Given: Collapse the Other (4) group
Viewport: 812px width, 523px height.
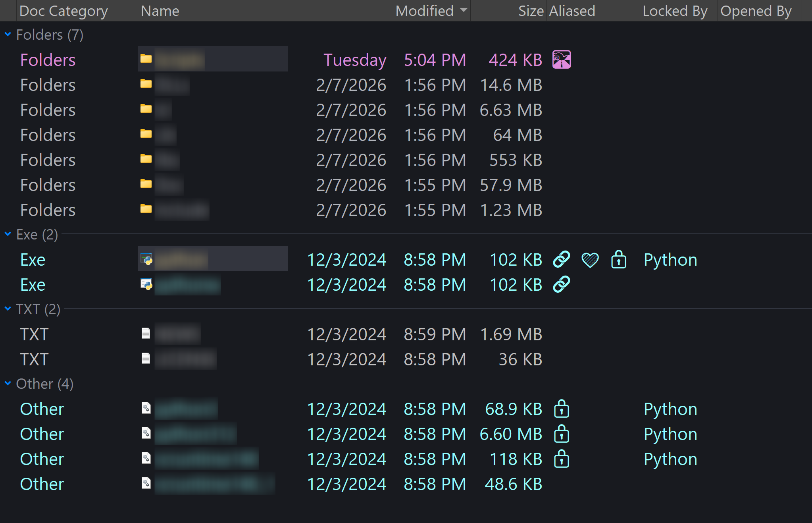Looking at the screenshot, I should point(8,384).
